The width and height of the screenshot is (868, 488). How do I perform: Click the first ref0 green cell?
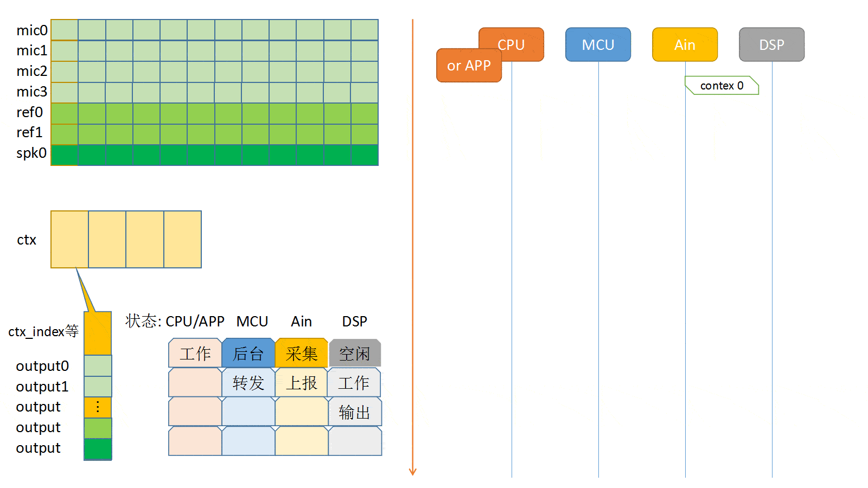pyautogui.click(x=65, y=113)
